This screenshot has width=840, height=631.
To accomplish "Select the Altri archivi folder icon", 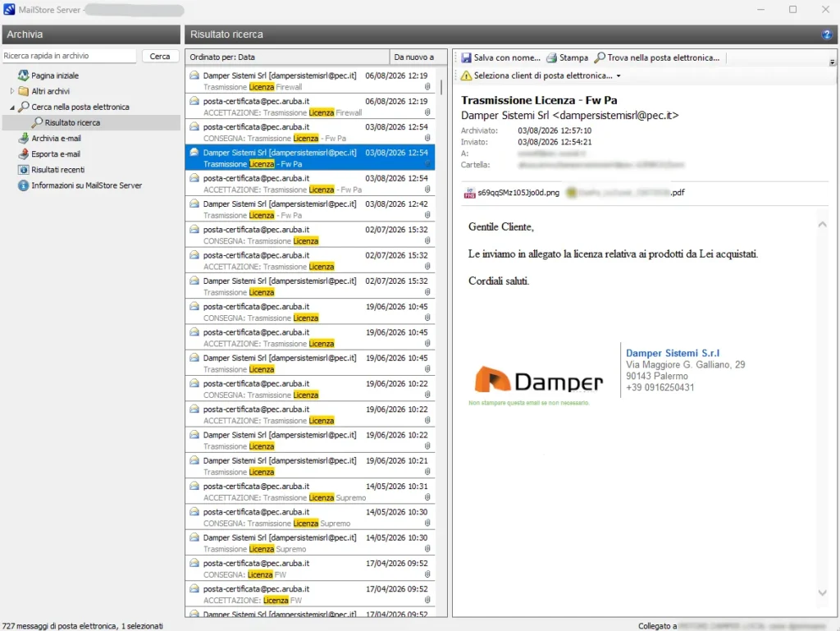I will click(23, 91).
